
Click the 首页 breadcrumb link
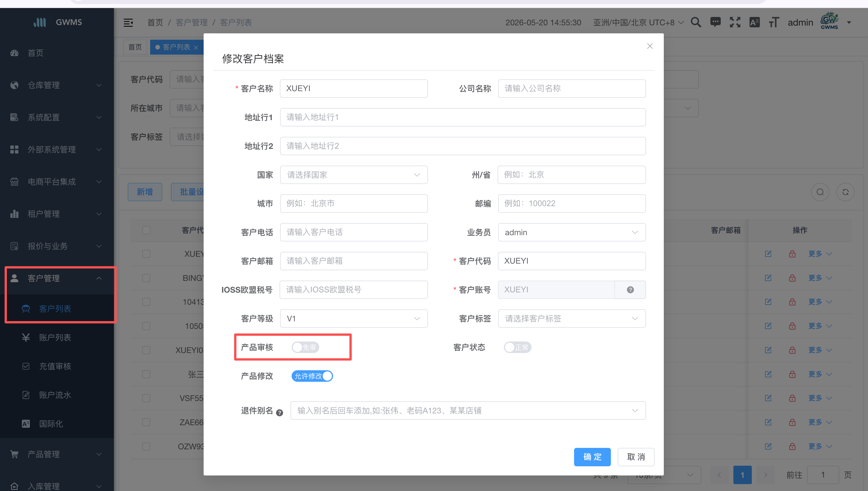[x=155, y=23]
